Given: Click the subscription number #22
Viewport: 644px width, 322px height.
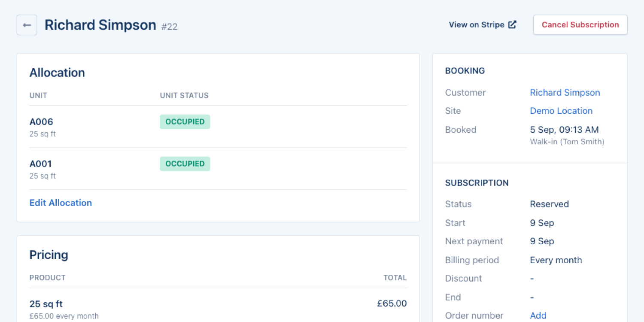Looking at the screenshot, I should click(169, 27).
